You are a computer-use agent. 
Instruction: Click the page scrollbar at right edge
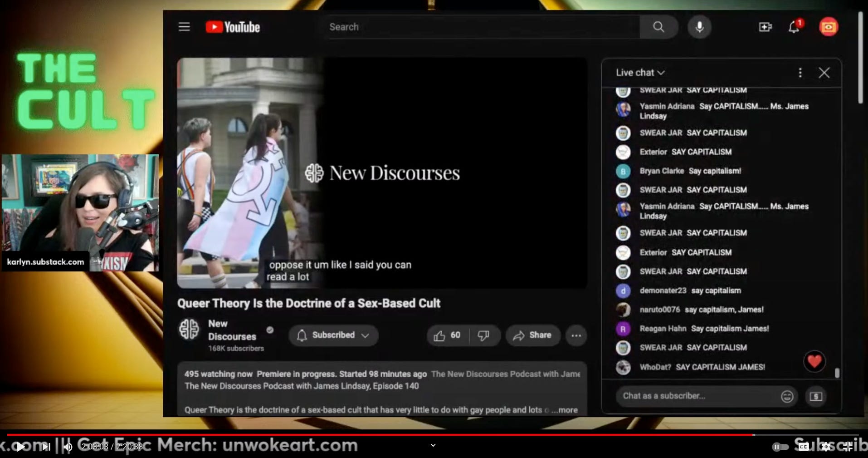click(x=860, y=58)
